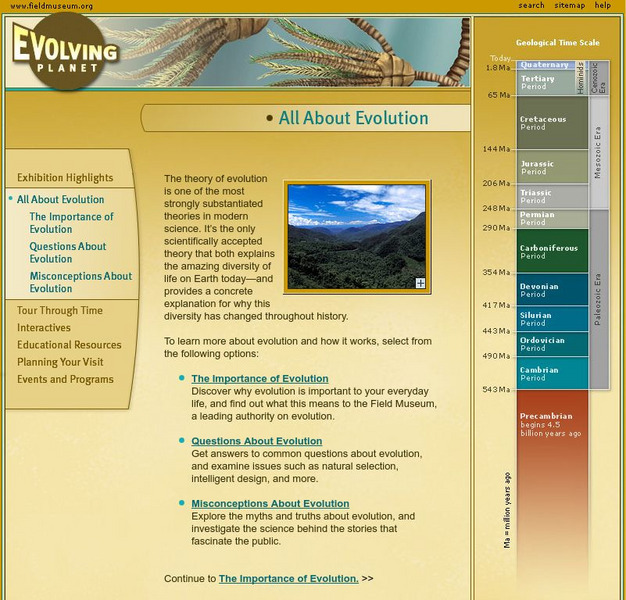Open sidebar item Misconceptions About Evolution
The image size is (626, 600).
(x=81, y=282)
